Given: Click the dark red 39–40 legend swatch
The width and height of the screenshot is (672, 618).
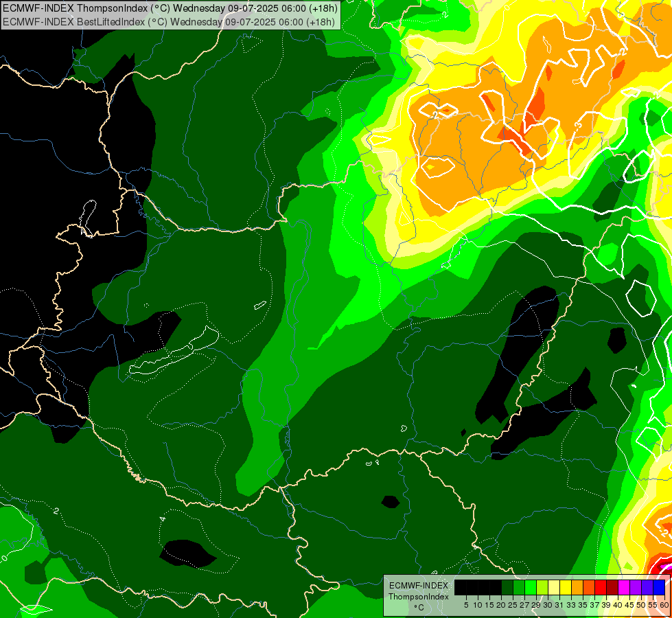Looking at the screenshot, I should click(x=612, y=588).
